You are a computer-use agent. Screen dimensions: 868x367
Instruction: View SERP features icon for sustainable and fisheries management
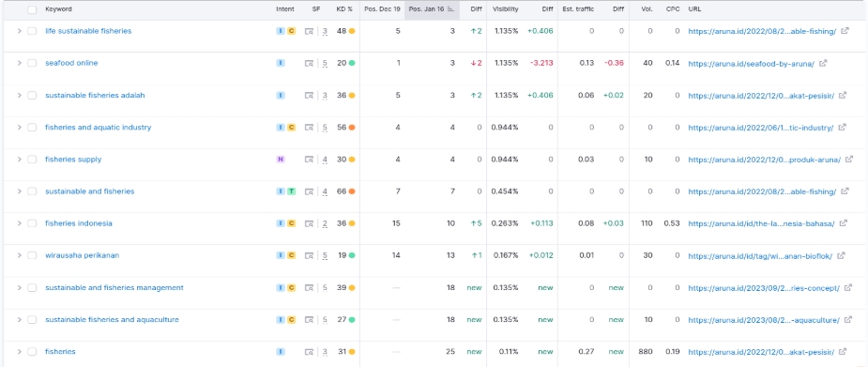click(x=310, y=288)
